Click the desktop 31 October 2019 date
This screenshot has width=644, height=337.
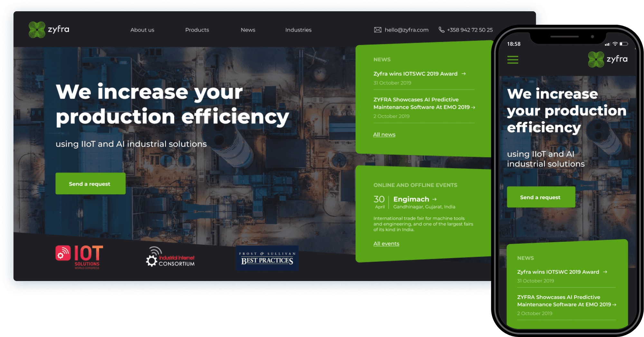[x=392, y=83]
